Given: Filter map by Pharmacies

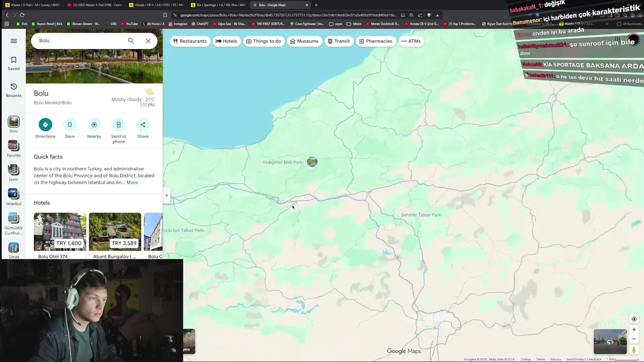Looking at the screenshot, I should [x=375, y=41].
